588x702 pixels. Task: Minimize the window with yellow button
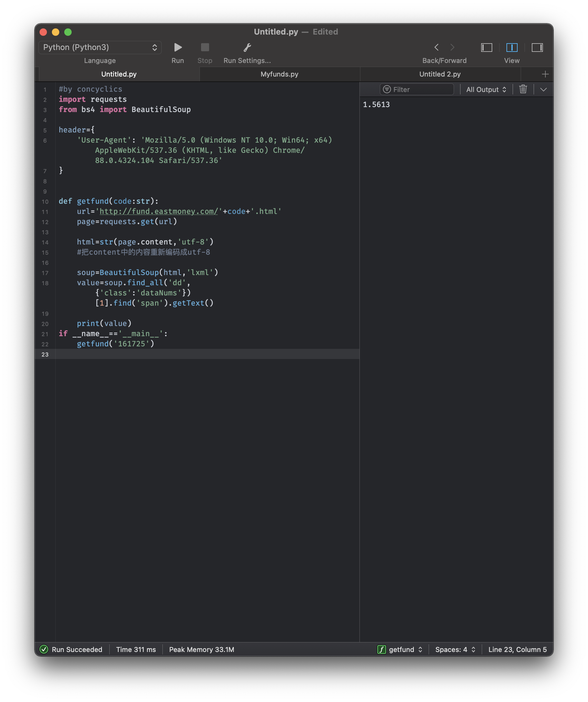56,32
